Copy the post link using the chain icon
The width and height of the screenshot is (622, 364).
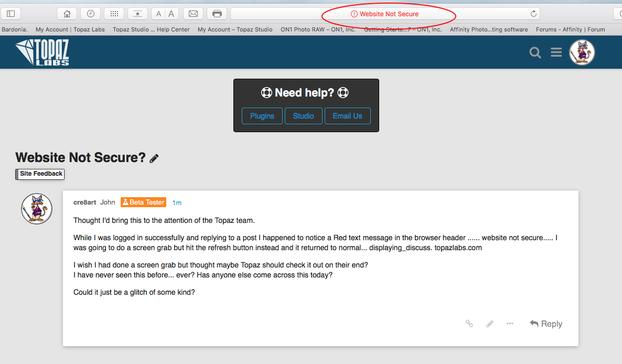[469, 324]
